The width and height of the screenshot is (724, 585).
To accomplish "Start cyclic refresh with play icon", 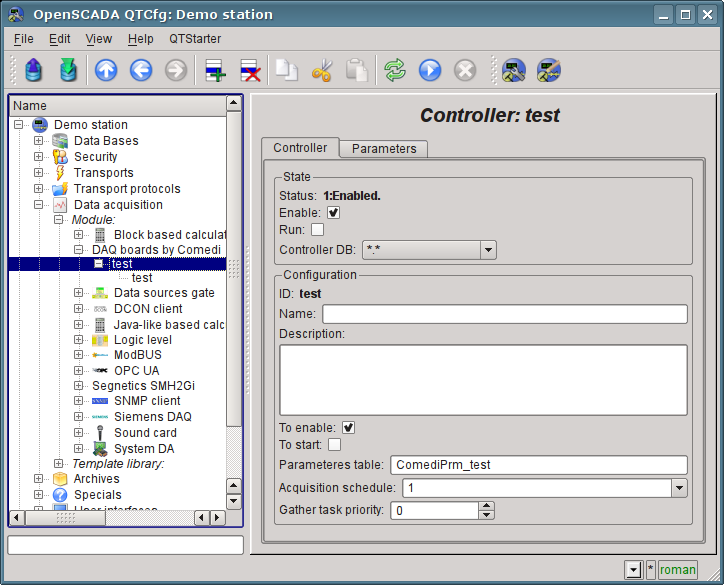I will pos(430,71).
